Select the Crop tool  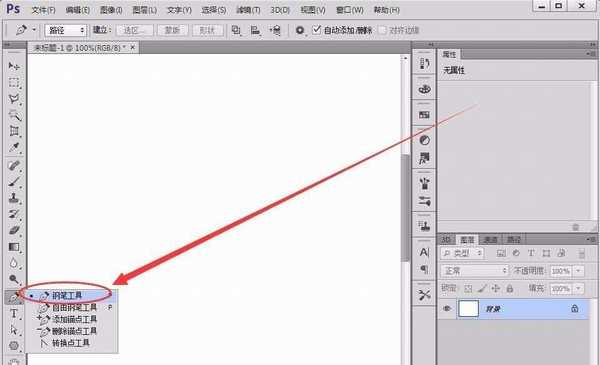(14, 131)
